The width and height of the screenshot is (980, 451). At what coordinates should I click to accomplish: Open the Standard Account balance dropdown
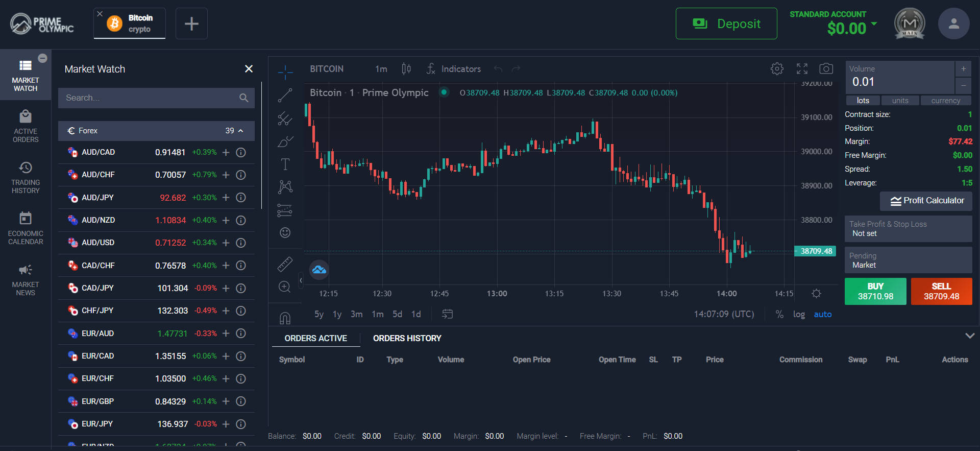click(874, 24)
